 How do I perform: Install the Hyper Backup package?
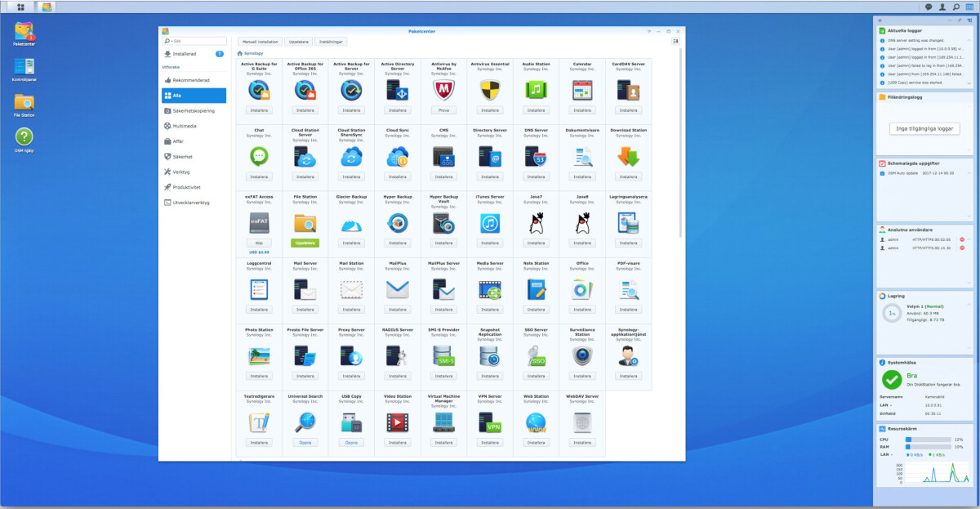(x=398, y=243)
